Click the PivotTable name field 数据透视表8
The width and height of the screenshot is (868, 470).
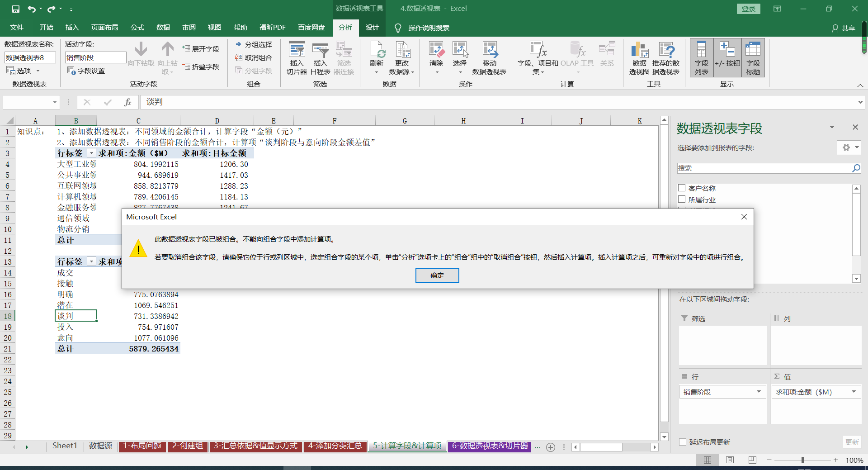point(30,57)
